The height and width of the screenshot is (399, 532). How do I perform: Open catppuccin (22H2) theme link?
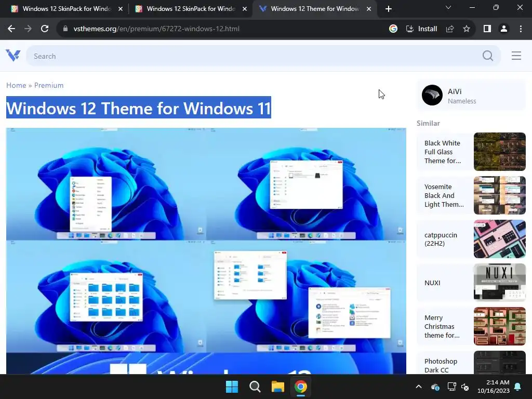pyautogui.click(x=441, y=239)
